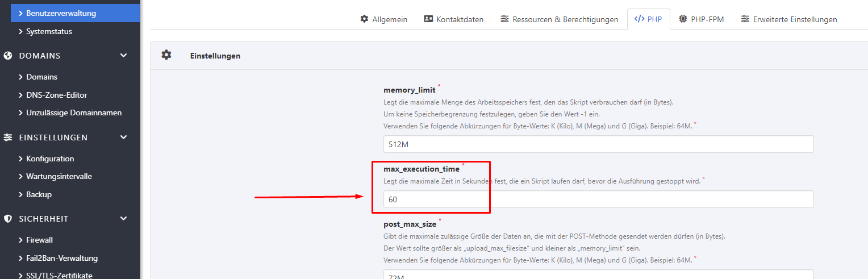Click the memory_limit input field

pyautogui.click(x=598, y=144)
